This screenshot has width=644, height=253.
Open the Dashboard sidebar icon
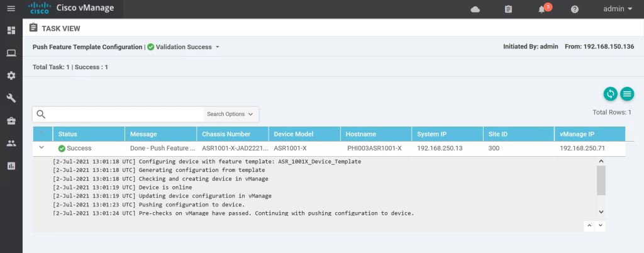(11, 30)
